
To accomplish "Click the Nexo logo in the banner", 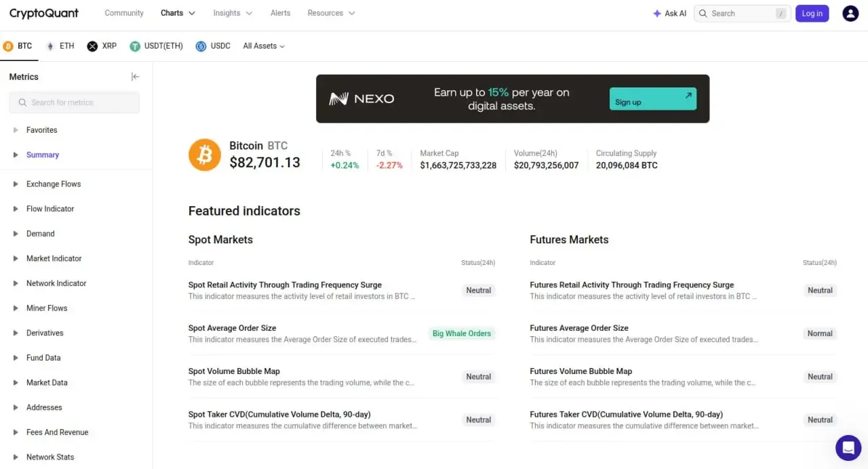I will click(361, 99).
